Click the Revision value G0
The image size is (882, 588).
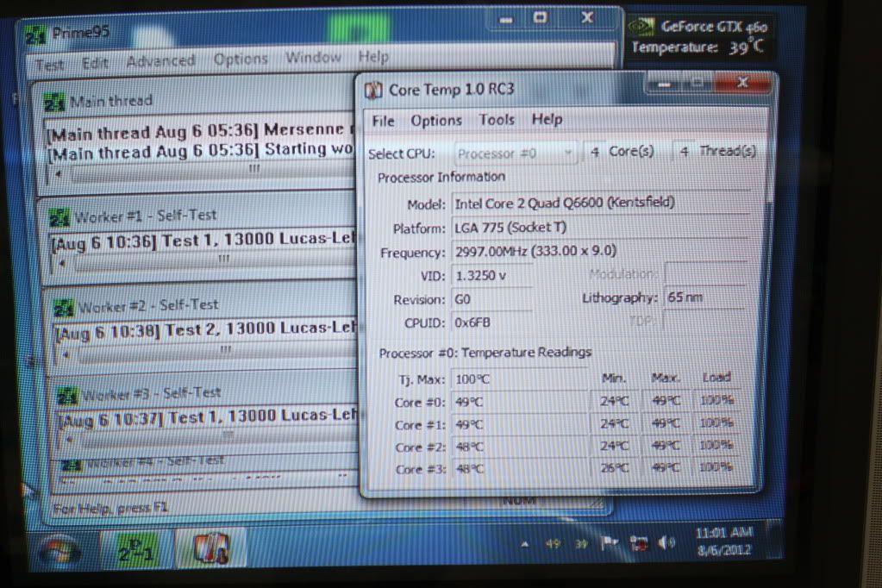click(x=492, y=299)
